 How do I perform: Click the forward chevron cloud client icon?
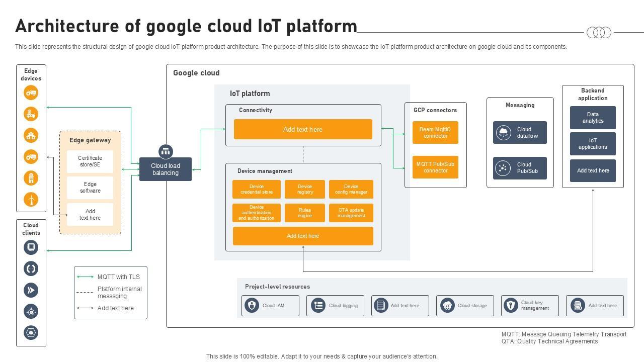pos(31,290)
